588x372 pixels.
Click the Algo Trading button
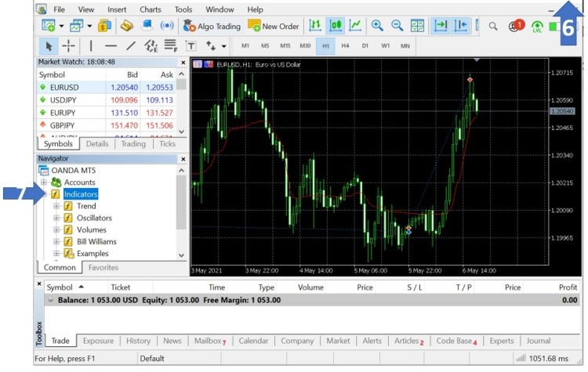coord(212,26)
